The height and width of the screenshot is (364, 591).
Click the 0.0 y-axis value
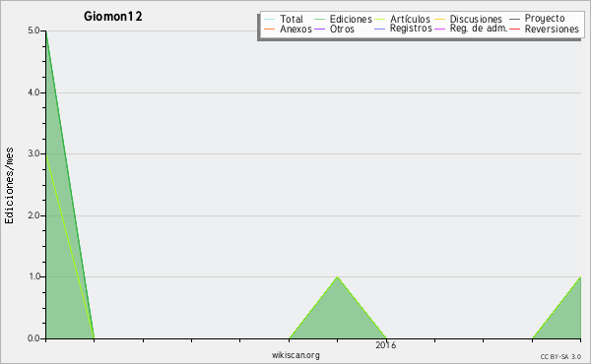33,338
